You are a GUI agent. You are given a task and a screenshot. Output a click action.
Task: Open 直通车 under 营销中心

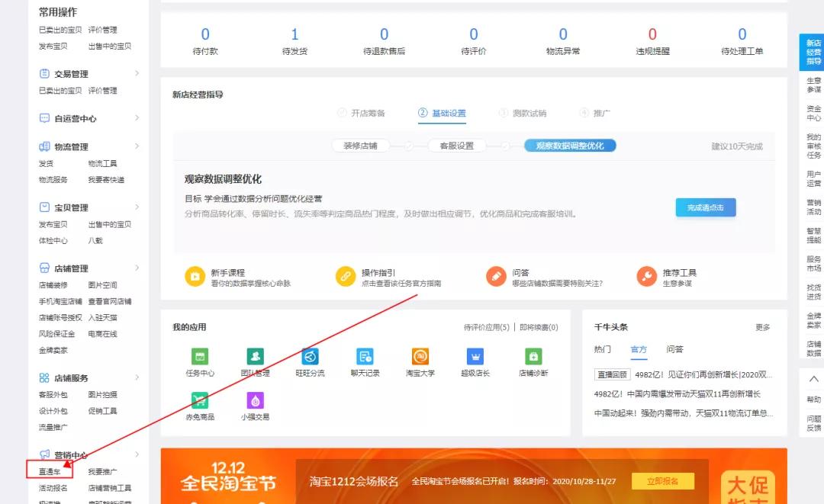pyautogui.click(x=50, y=471)
